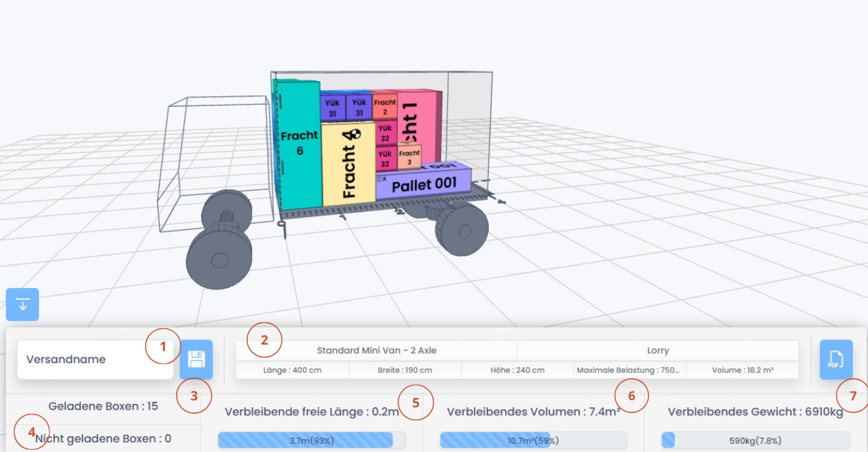Click the Geladene Boxen : 15 label
The width and height of the screenshot is (868, 452).
tap(104, 406)
